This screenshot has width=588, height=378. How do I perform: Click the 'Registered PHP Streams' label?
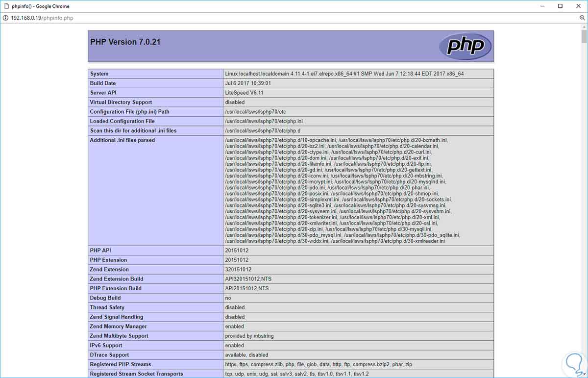121,364
